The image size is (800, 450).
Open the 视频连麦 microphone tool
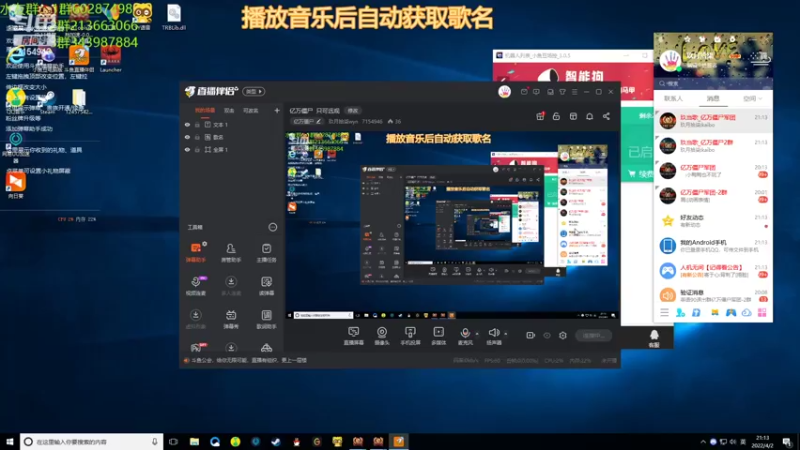coord(196,286)
